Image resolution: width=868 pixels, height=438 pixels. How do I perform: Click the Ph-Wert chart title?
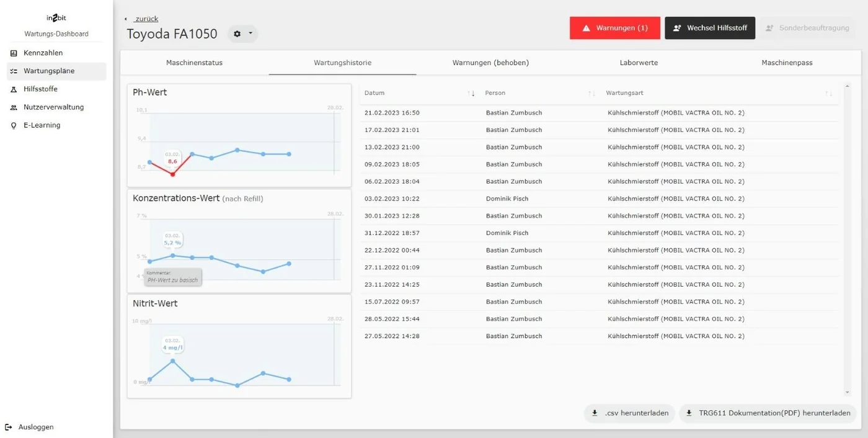tap(149, 92)
